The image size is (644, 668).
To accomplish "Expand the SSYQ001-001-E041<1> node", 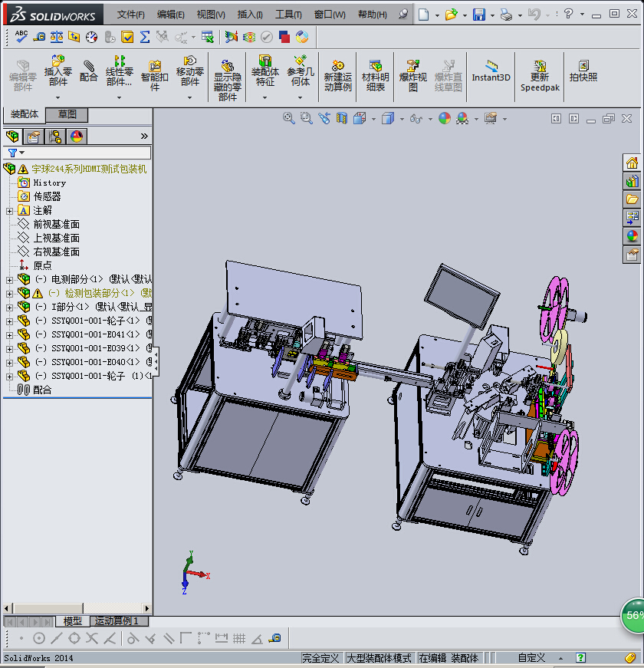I will coord(9,335).
